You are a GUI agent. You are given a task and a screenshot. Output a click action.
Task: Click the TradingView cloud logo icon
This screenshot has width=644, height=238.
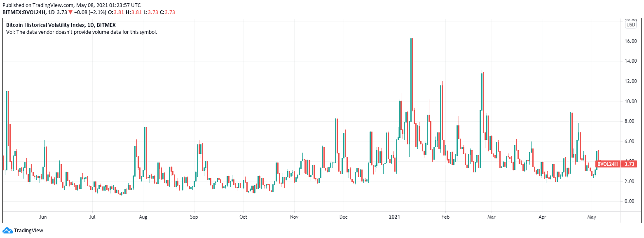coord(7,231)
